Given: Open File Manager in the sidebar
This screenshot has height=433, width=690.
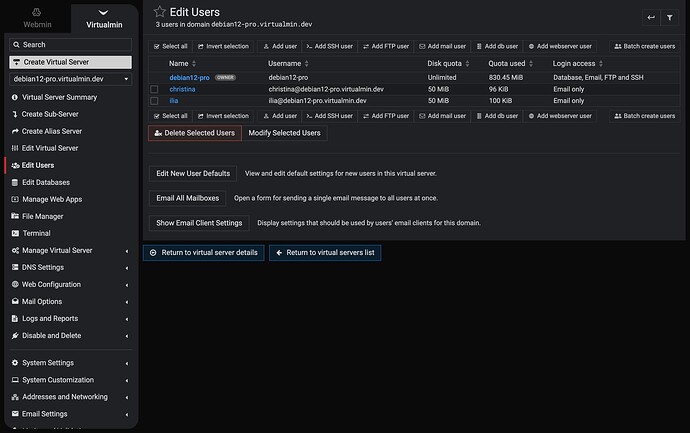Looking at the screenshot, I should click(42, 216).
